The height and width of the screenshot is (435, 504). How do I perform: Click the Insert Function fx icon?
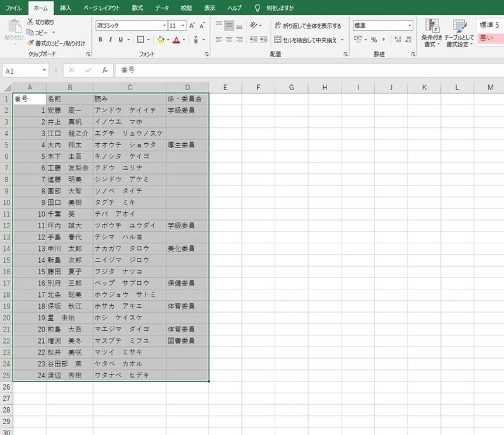tap(105, 70)
